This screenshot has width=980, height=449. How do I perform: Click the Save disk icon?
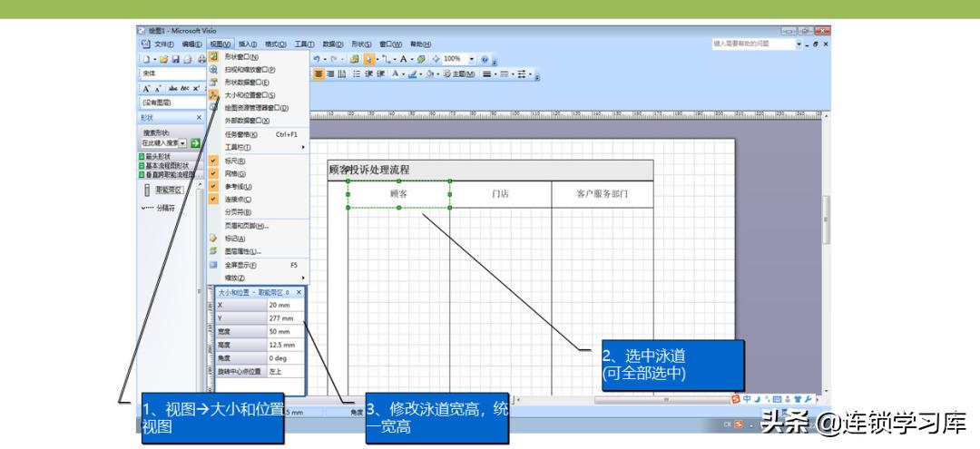point(176,59)
